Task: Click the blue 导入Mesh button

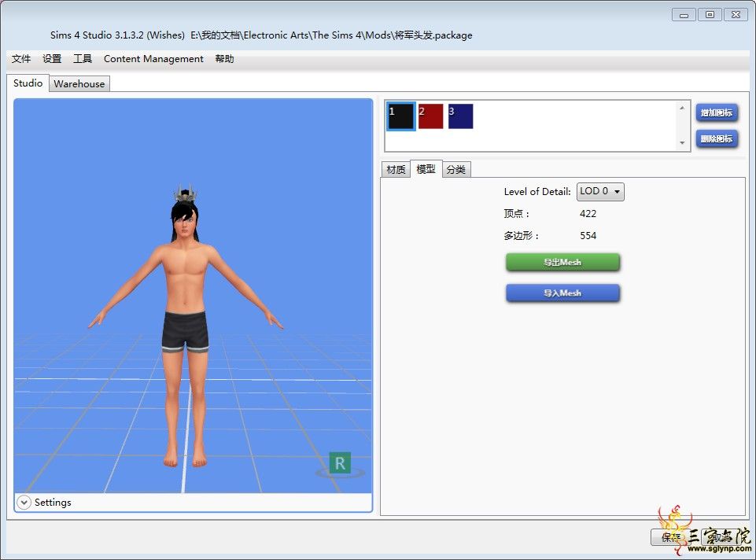Action: point(562,293)
